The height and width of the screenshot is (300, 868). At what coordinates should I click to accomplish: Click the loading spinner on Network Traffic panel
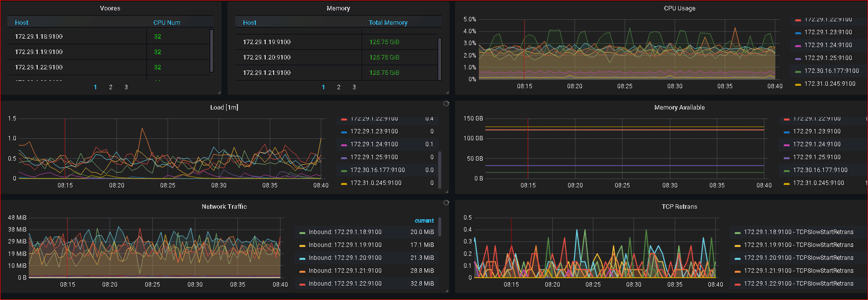click(x=446, y=203)
